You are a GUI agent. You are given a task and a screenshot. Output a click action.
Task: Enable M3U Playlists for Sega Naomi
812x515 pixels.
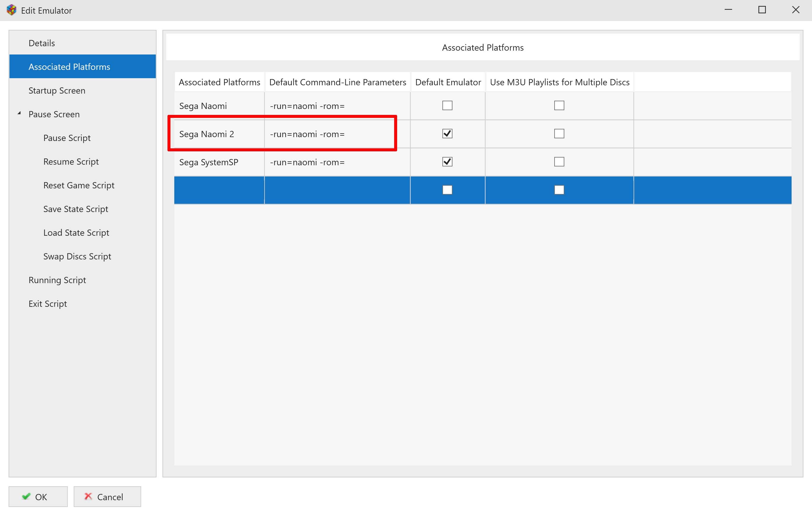[x=559, y=106]
